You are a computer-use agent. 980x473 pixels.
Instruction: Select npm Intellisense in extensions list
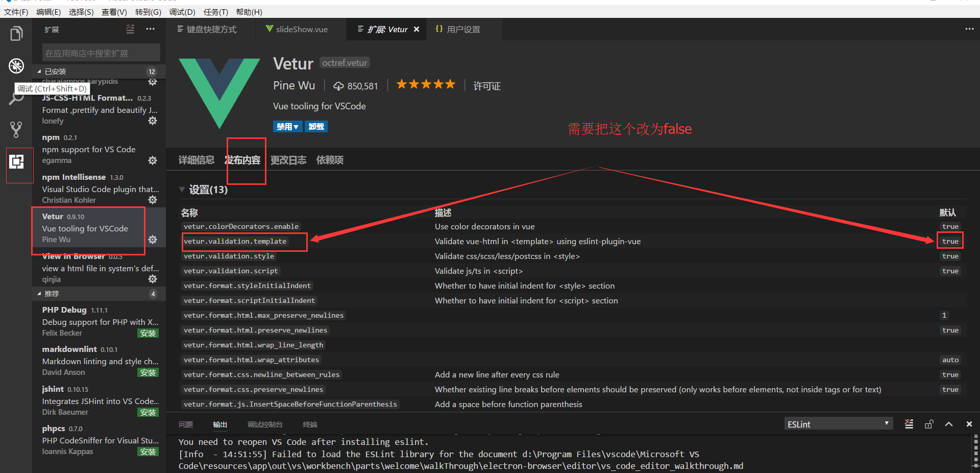point(99,188)
